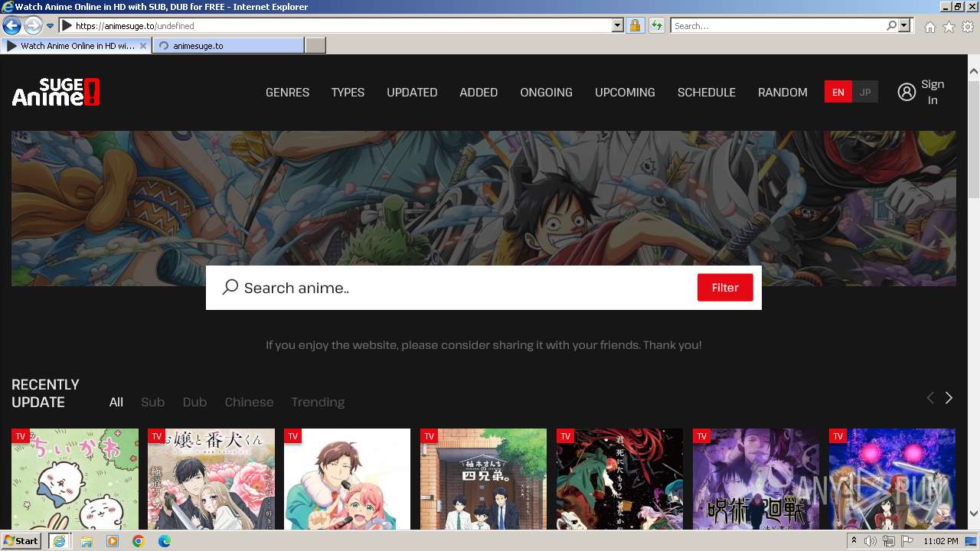
Task: Open the Windows Start menu
Action: coord(21,541)
